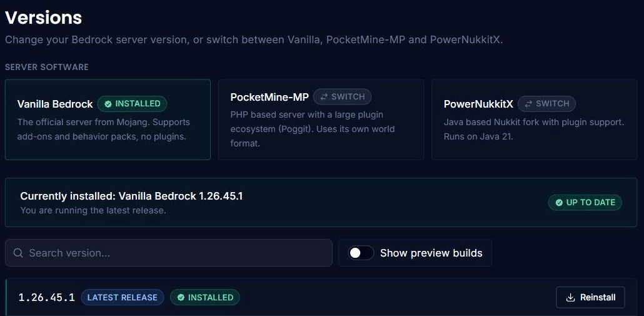Focus the Search version input field
This screenshot has height=316, width=644.
click(168, 253)
